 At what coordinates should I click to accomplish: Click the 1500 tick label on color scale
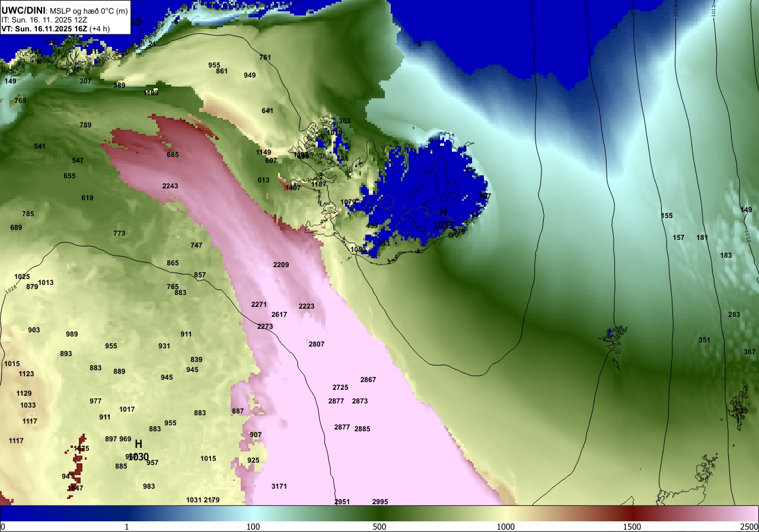pos(632,527)
